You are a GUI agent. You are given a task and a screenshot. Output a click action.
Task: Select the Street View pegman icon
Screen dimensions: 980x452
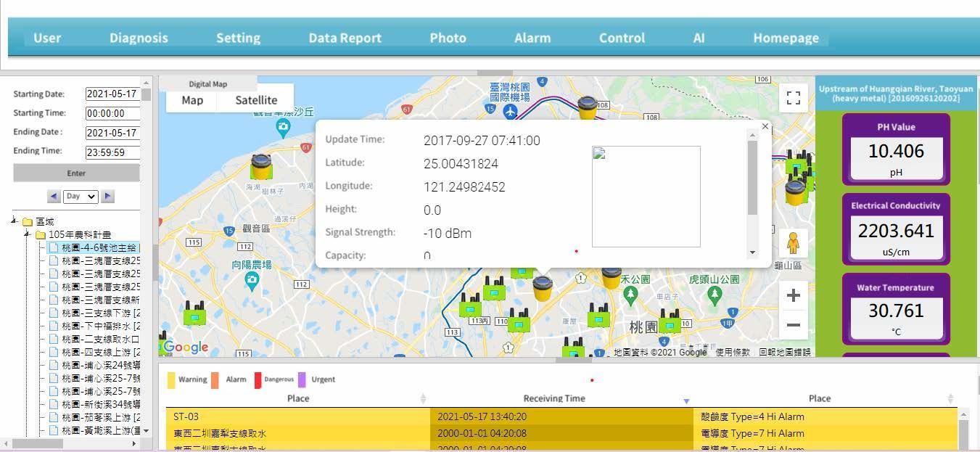[x=793, y=243]
